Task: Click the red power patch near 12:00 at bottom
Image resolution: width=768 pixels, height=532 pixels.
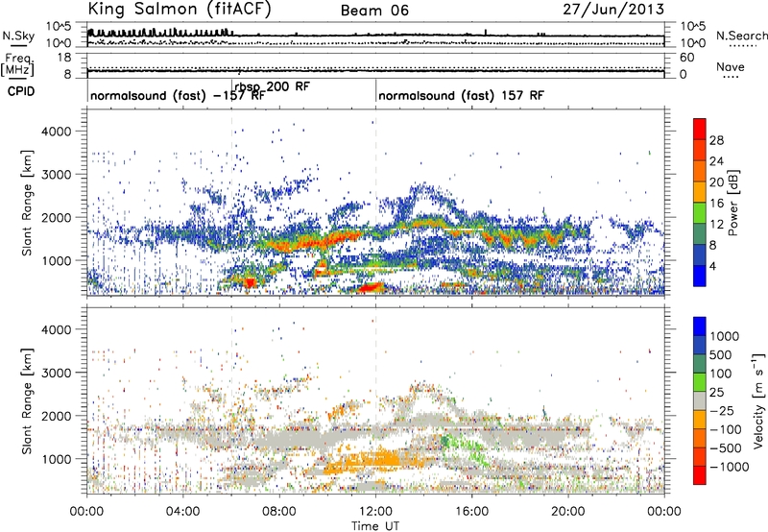Action: pos(371,287)
